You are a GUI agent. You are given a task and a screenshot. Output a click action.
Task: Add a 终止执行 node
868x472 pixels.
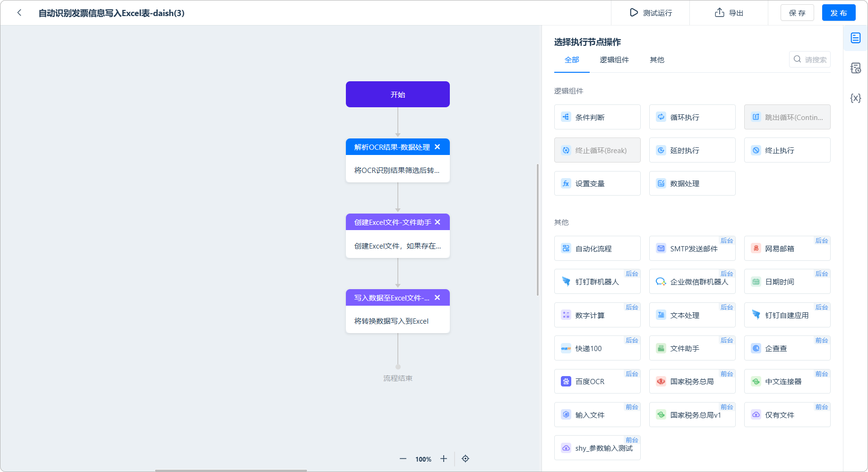coord(787,150)
